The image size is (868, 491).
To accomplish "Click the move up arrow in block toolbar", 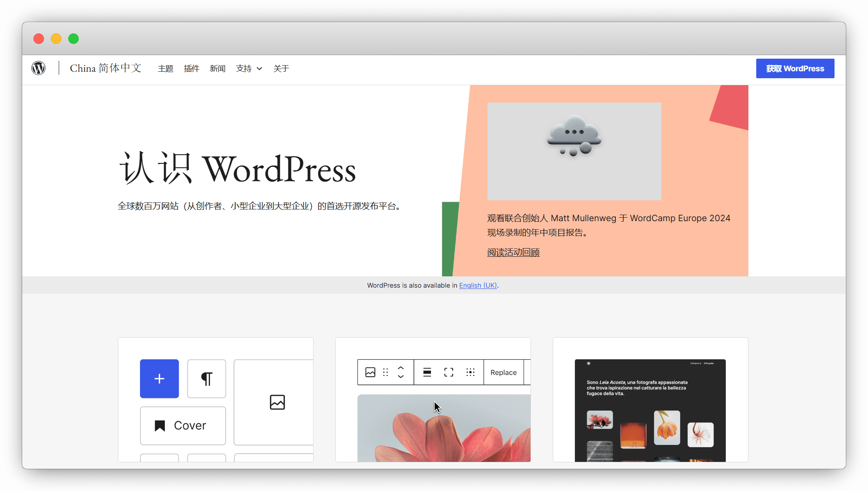I will pos(401,368).
